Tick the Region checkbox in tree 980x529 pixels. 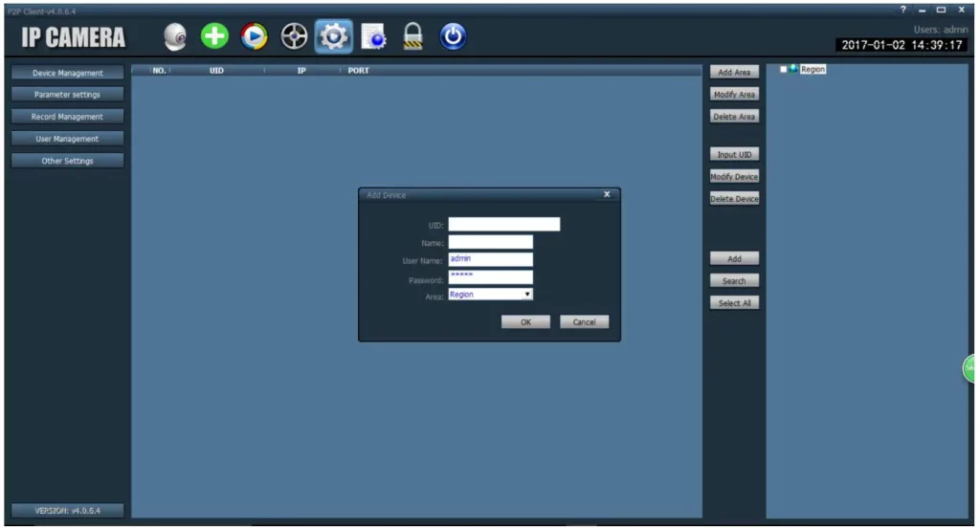coord(783,69)
